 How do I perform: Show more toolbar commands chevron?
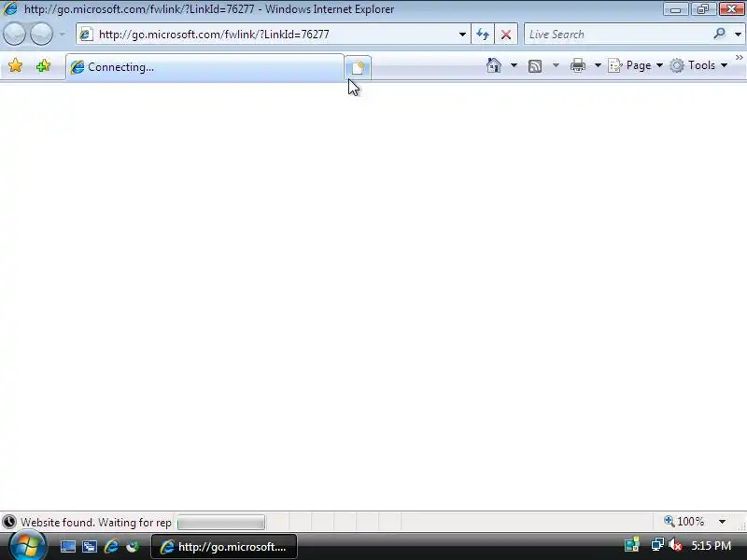(740, 58)
